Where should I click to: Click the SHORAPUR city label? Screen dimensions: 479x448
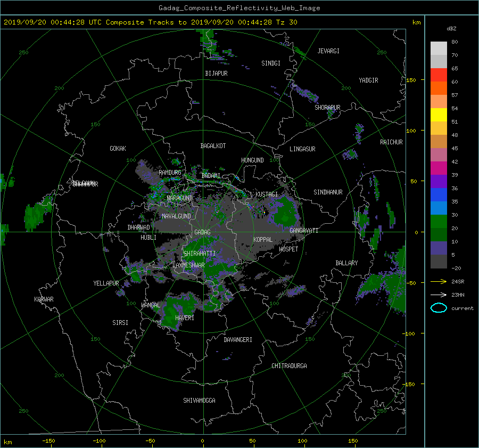[327, 108]
